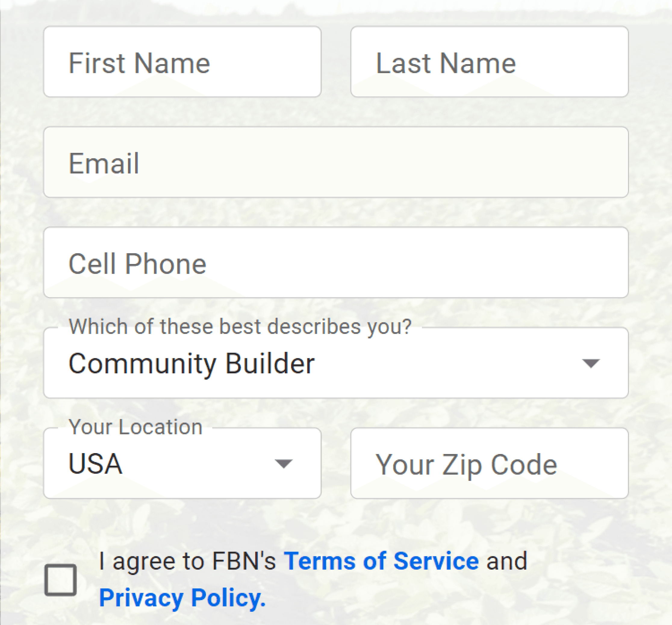
Task: Click the 'Last Name' placeholder text
Action: pos(446,63)
